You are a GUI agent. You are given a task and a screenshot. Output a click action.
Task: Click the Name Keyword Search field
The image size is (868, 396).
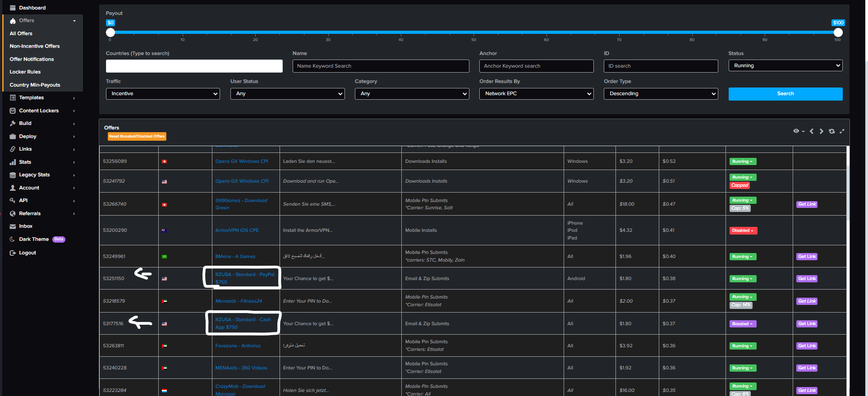click(381, 66)
